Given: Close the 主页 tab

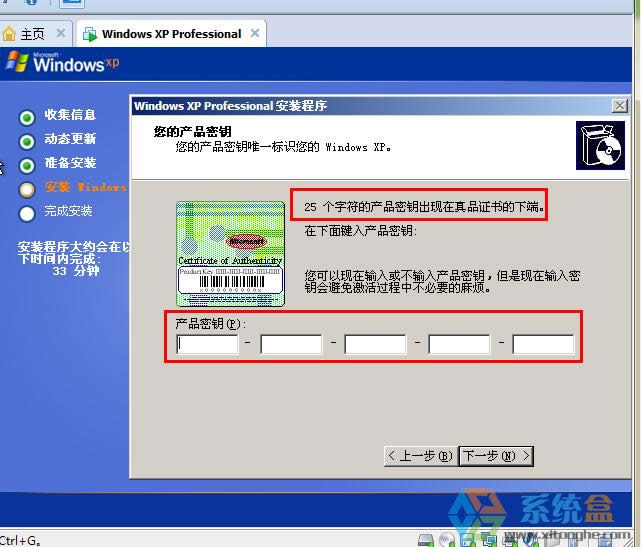Looking at the screenshot, I should coord(61,33).
